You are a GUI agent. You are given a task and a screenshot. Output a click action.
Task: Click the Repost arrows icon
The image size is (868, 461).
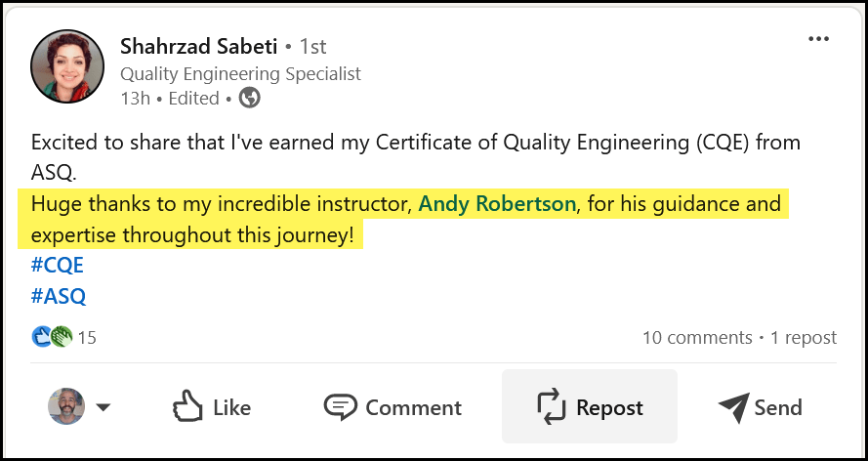(x=552, y=406)
